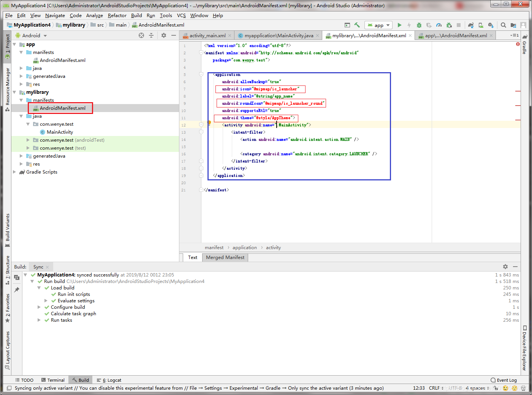Click the Collapse All icon in Project panel
Screen dimensions: 532x395
point(151,35)
